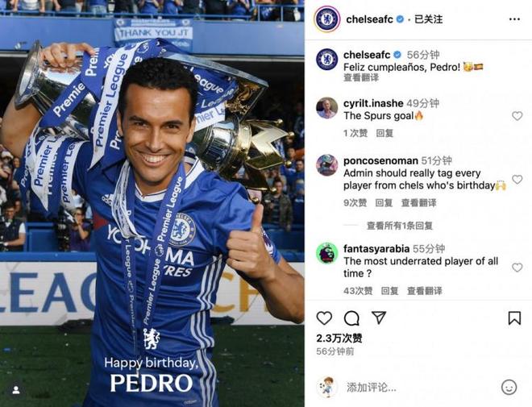Click 查看翻译 under the Pedro caption
Image resolution: width=532 pixels, height=407 pixels.
tap(361, 77)
